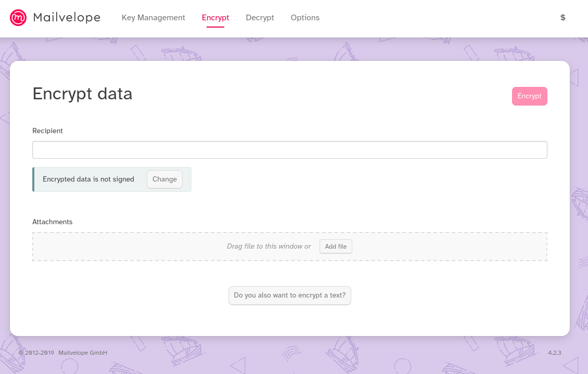Click Mailvelope GmbH in the footer
Image resolution: width=588 pixels, height=374 pixels.
[x=83, y=353]
